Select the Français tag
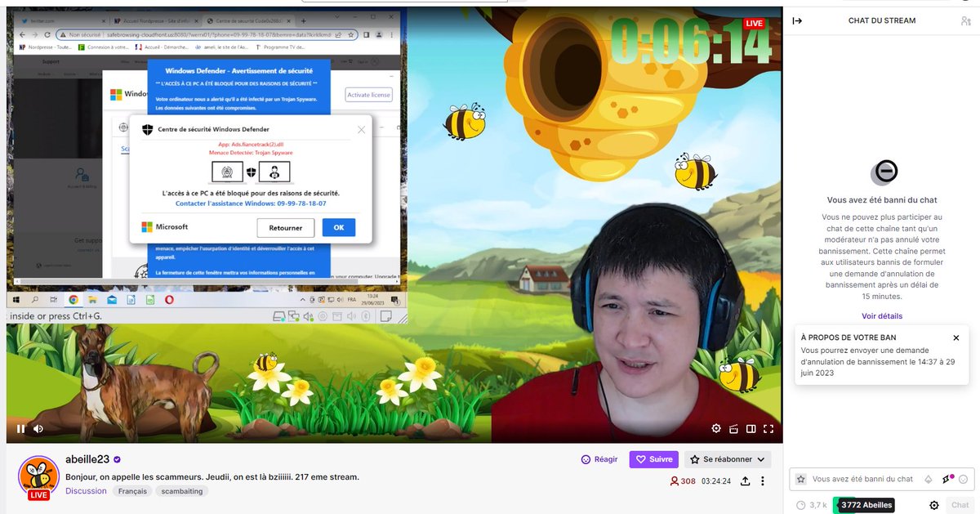This screenshot has height=514, width=980. coord(133,491)
